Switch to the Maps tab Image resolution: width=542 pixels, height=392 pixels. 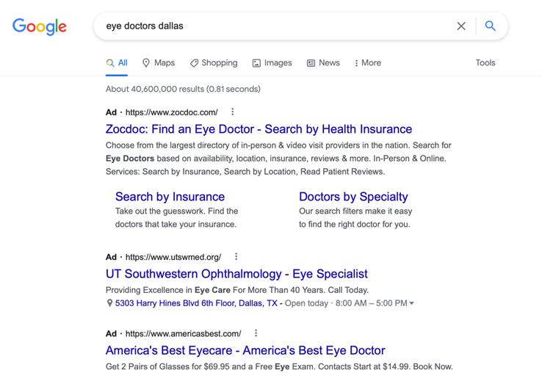(x=158, y=63)
